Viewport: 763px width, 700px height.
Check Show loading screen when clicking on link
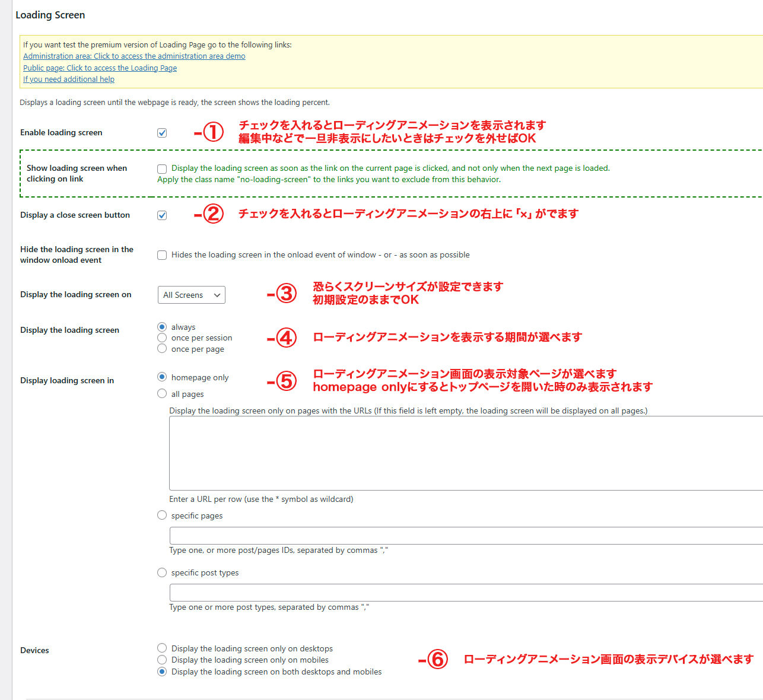tap(162, 169)
